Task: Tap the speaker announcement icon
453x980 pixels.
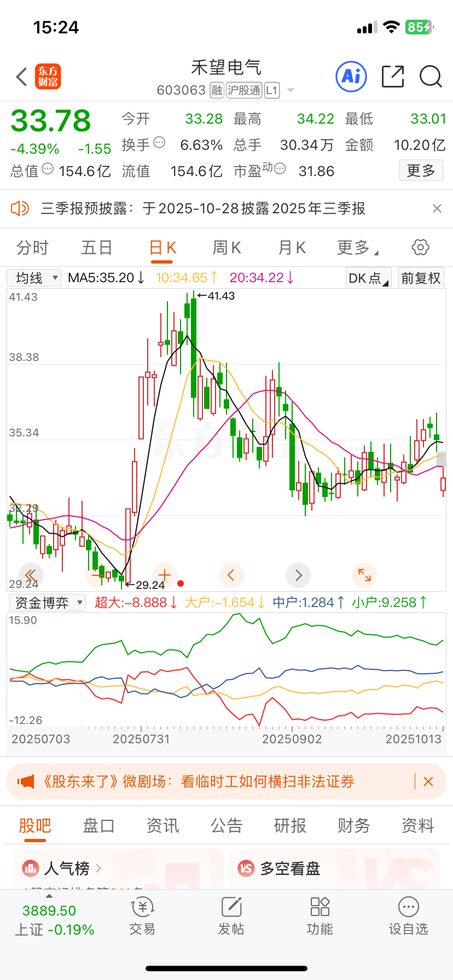Action: 20,208
